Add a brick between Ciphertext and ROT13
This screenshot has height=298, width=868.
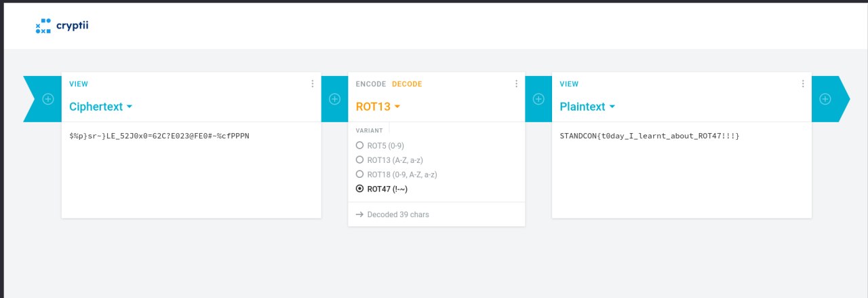click(x=334, y=99)
